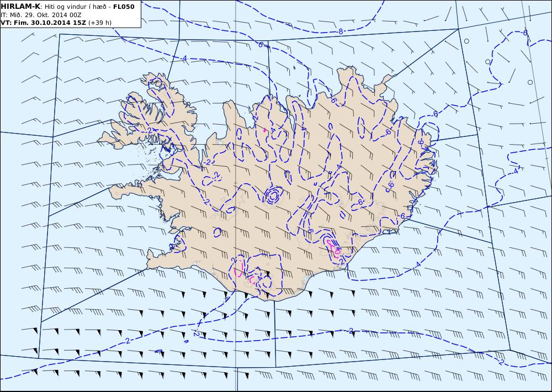Click the "(+39 h)" forecast offset text
The width and height of the screenshot is (552, 392).
[x=99, y=23]
